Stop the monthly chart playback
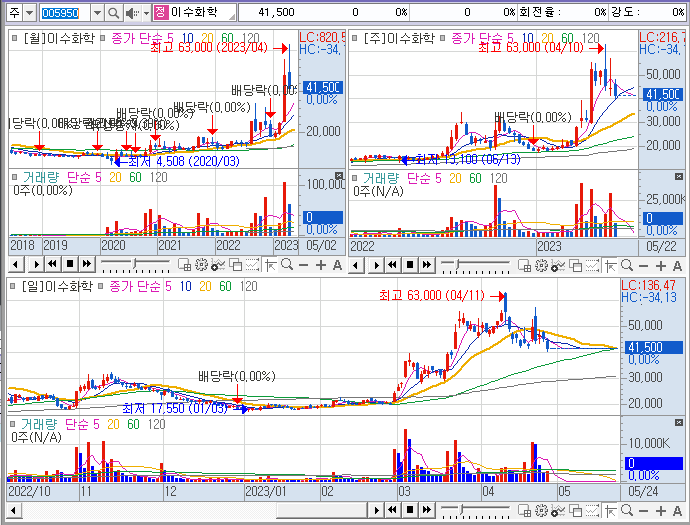The height and width of the screenshot is (525, 690). 70,264
